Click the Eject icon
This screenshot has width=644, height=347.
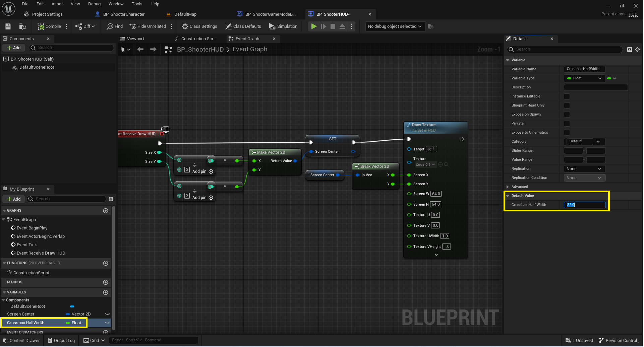[342, 26]
